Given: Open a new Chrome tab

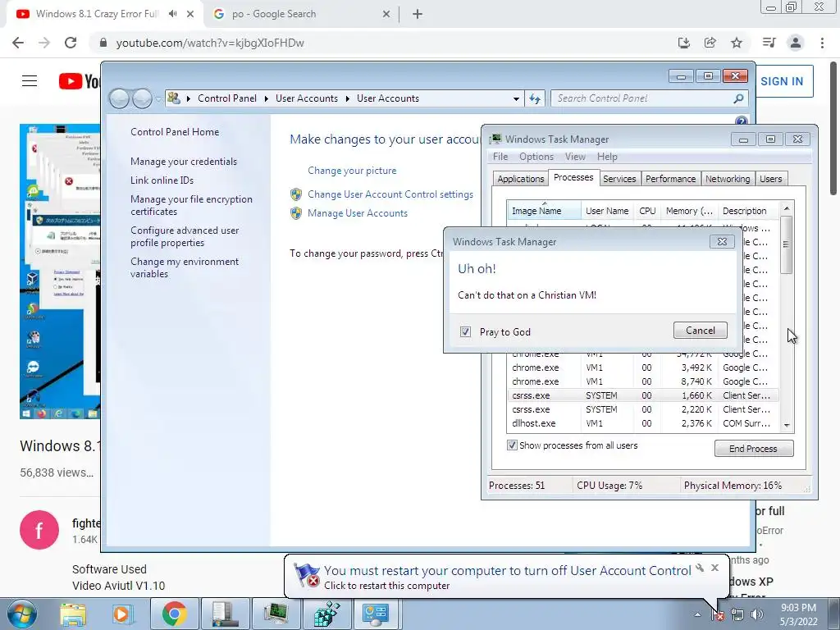Looking at the screenshot, I should [x=418, y=14].
